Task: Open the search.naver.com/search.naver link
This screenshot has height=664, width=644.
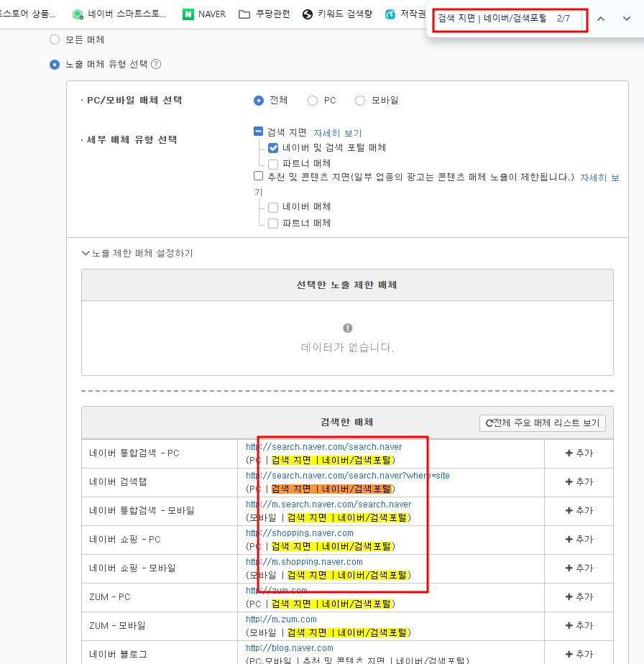Action: coord(323,447)
